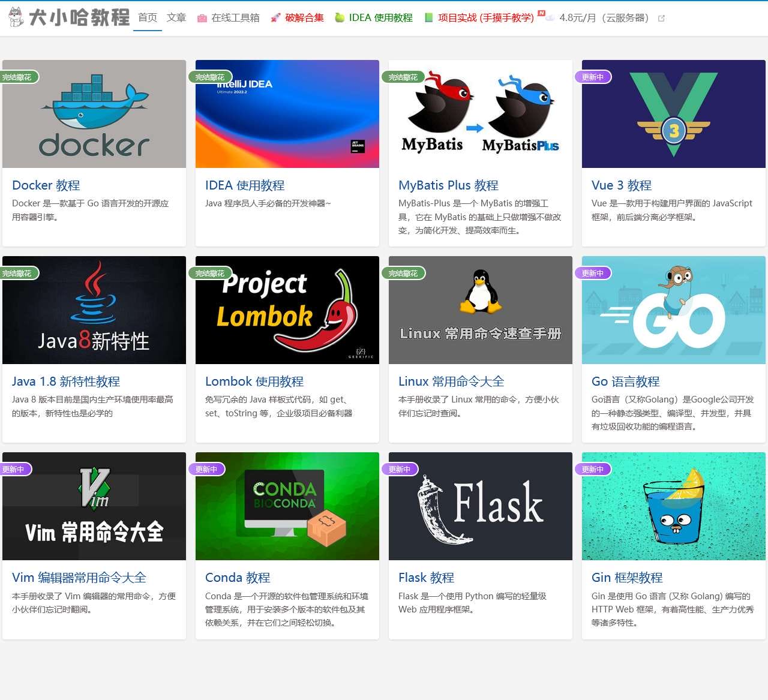Click the 更新中 badge on Flask card
The height and width of the screenshot is (700, 768).
pos(400,469)
